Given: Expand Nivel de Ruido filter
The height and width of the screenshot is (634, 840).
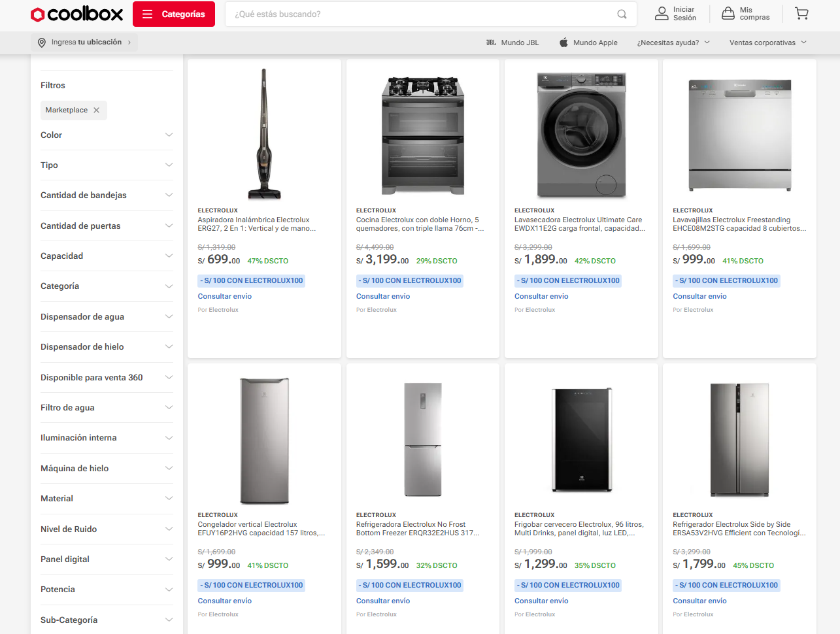Looking at the screenshot, I should (x=107, y=529).
